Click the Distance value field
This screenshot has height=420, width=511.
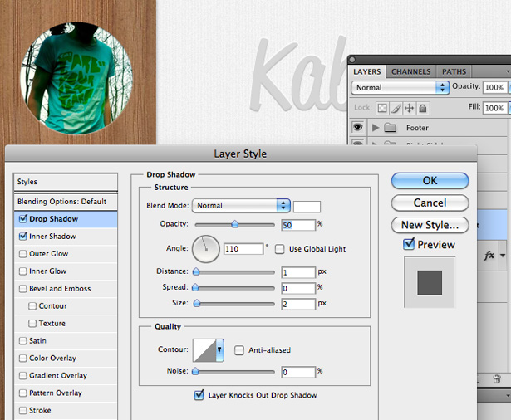coord(298,272)
